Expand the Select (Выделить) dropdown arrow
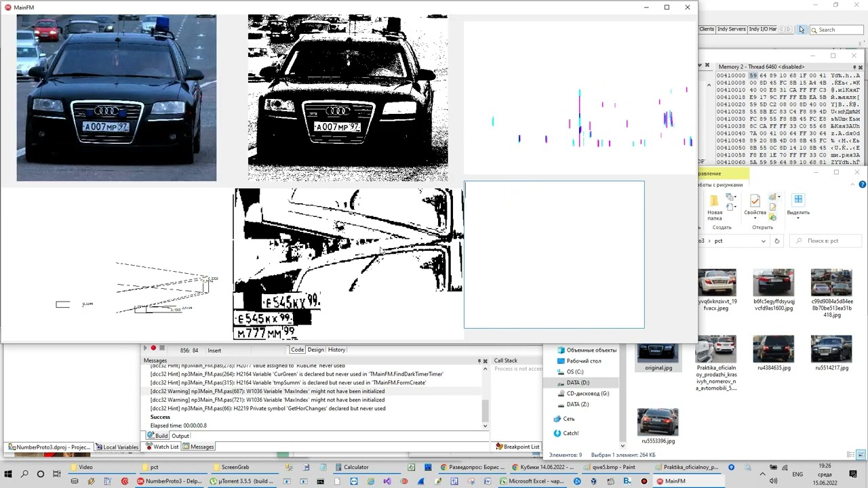This screenshot has width=868, height=488. coord(798,218)
